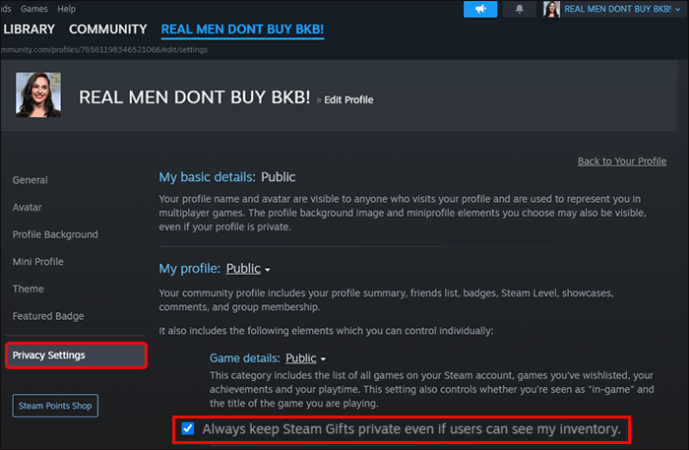Image resolution: width=689 pixels, height=450 pixels.
Task: Select General in the sidebar
Action: tap(30, 180)
